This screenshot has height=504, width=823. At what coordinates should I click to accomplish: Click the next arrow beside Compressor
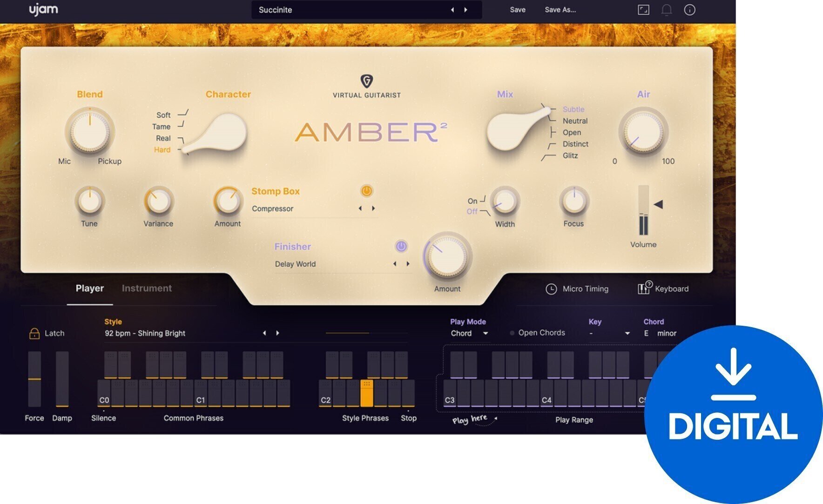pyautogui.click(x=373, y=209)
